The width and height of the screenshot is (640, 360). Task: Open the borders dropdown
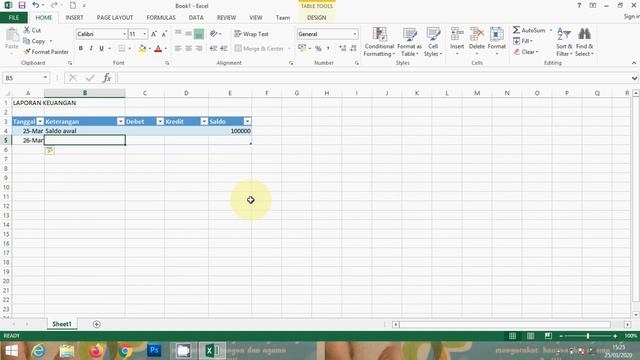click(x=129, y=49)
